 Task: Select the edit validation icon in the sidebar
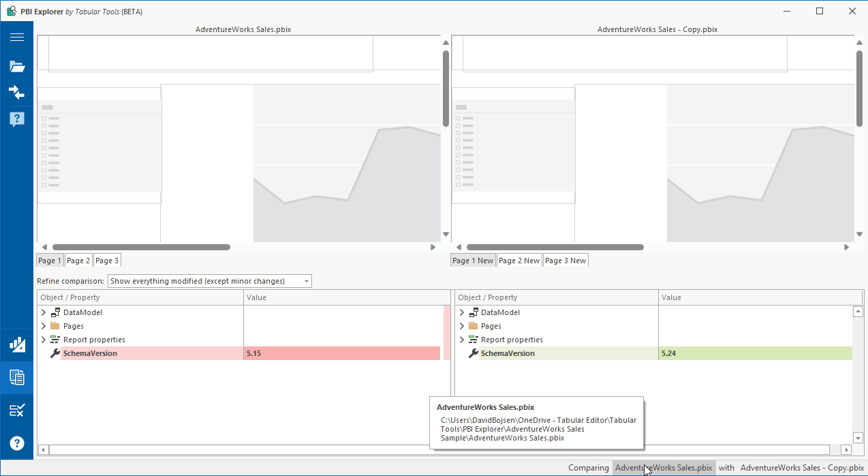16,410
